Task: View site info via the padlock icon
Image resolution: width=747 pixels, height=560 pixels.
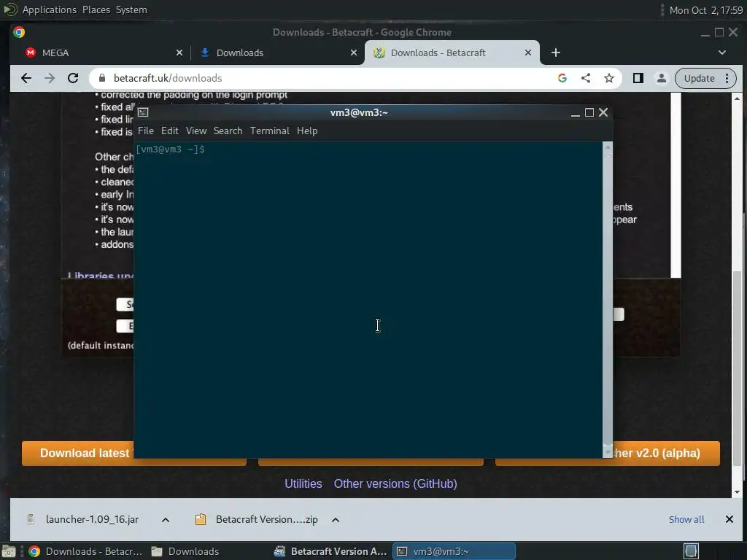Action: (x=102, y=78)
